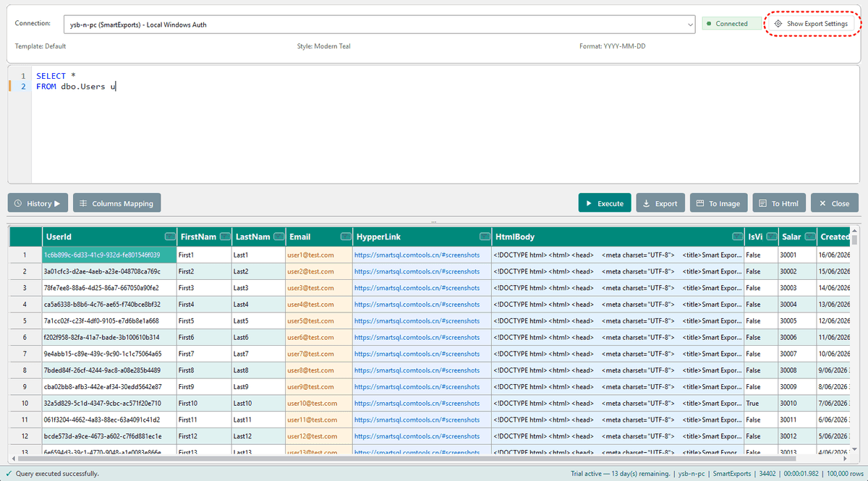Click the Last6 cell
The width and height of the screenshot is (868, 481).
(258, 337)
